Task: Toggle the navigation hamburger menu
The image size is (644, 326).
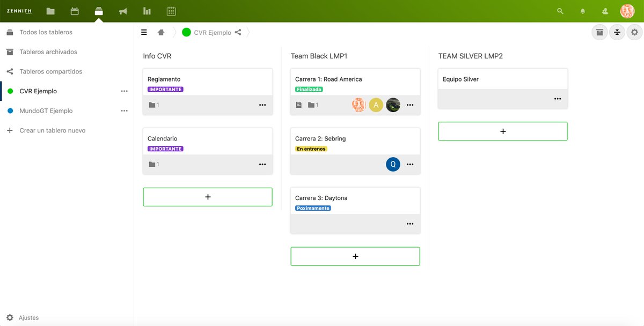Action: pyautogui.click(x=144, y=32)
